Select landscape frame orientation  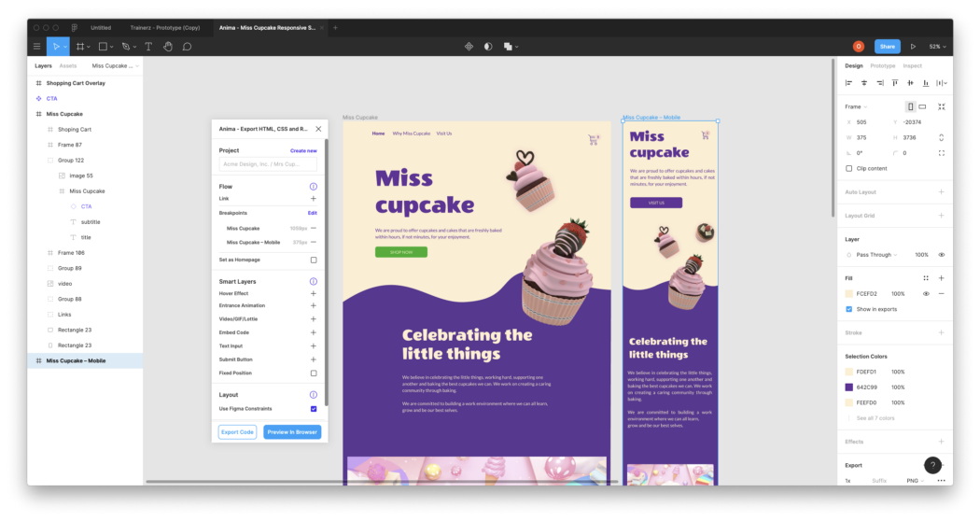(x=922, y=107)
